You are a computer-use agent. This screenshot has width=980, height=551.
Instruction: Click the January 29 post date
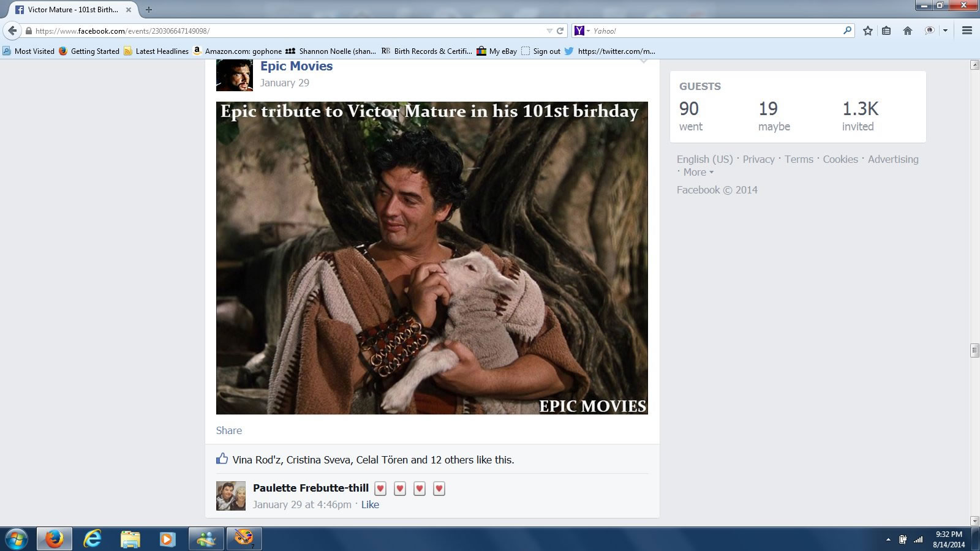pos(285,83)
